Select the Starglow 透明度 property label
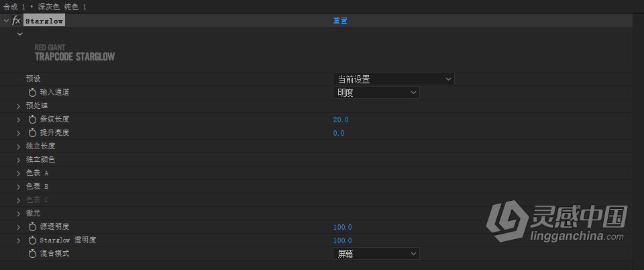 coord(68,240)
